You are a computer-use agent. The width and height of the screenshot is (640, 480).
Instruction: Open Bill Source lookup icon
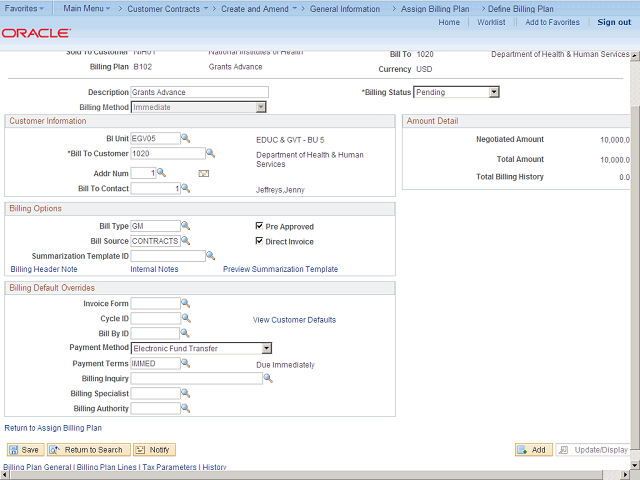(185, 241)
